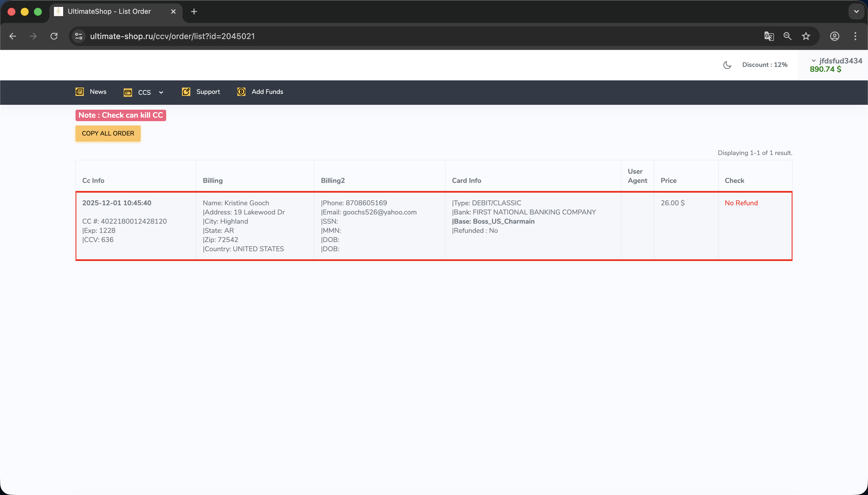Open the zoom magnifier icon in address bar
This screenshot has width=868, height=495.
click(x=787, y=36)
